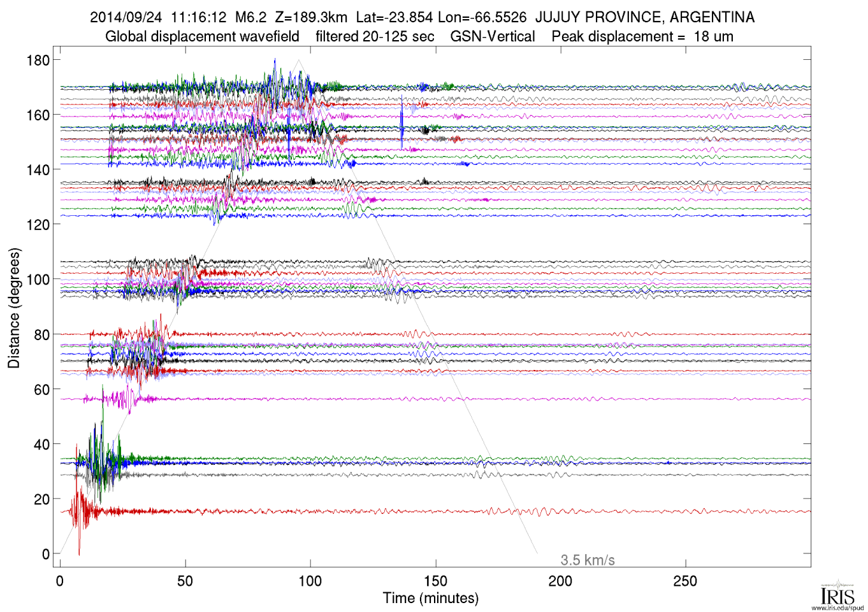Screen dimensions: 868x612
Task: Click the tall blue spike near 137 minutes
Action: [401, 121]
